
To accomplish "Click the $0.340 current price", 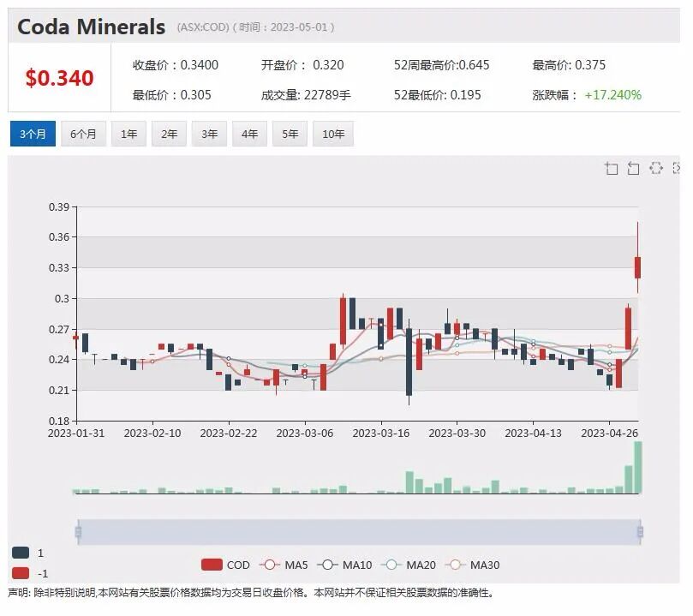I will pyautogui.click(x=60, y=78).
